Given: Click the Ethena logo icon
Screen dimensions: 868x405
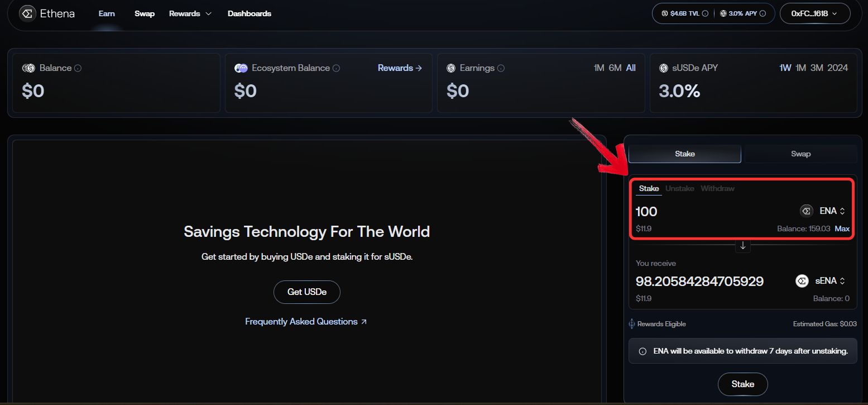Looking at the screenshot, I should tap(28, 13).
